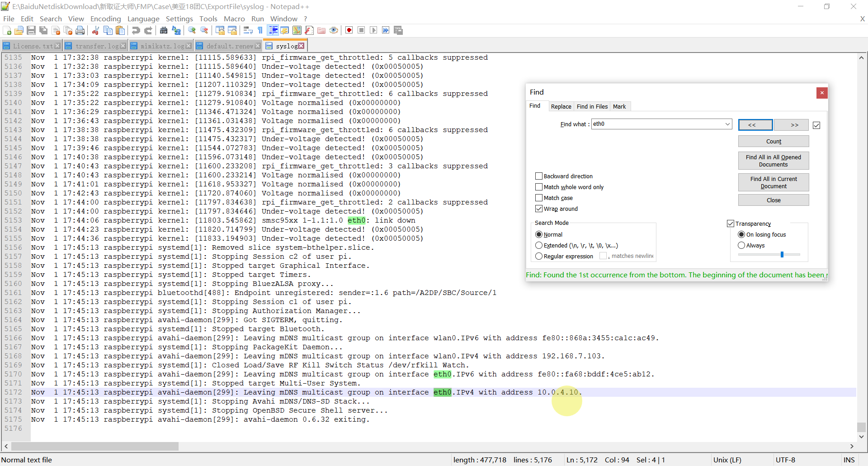
Task: Select Regular expression search mode
Action: (539, 256)
